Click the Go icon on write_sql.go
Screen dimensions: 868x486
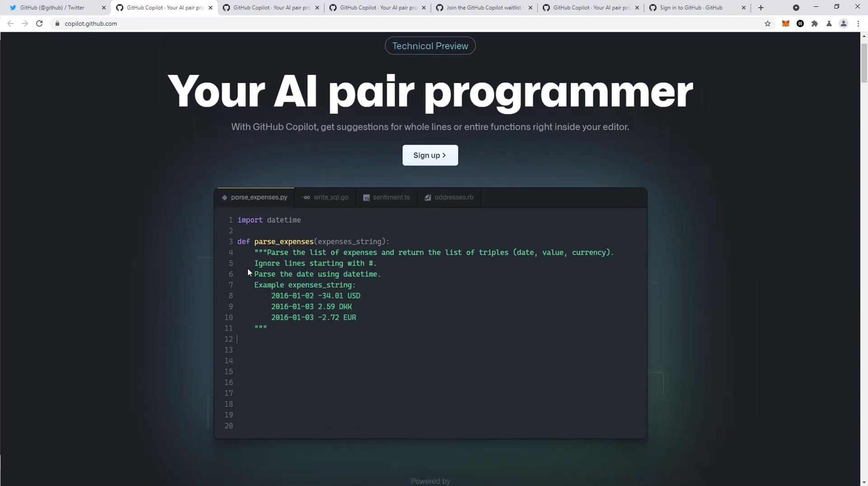tap(307, 197)
